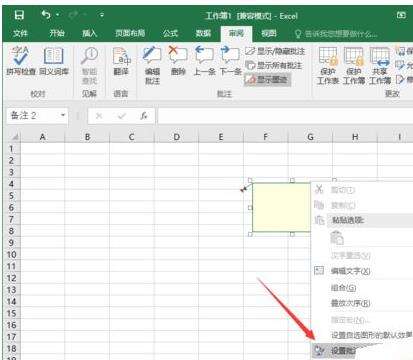Image resolution: width=413 pixels, height=360 pixels.
Task: Click the Save icon in quick access toolbar
Action: point(19,15)
